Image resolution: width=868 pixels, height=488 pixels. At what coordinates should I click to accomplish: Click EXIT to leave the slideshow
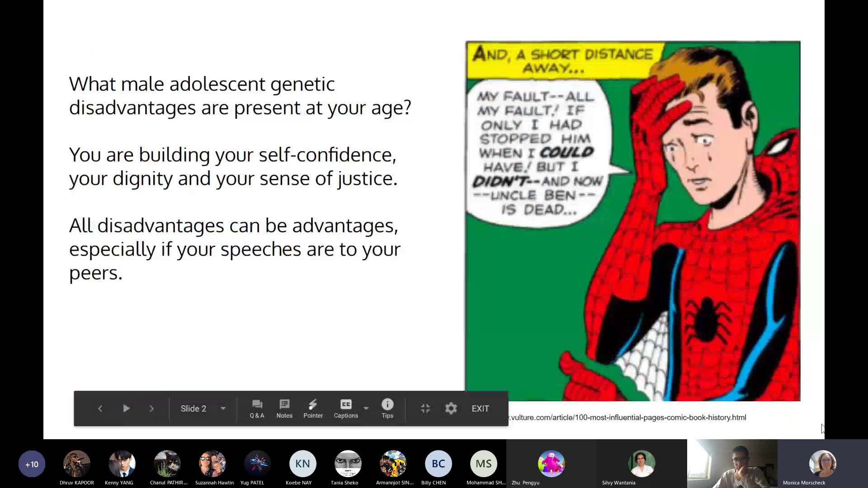coord(480,408)
